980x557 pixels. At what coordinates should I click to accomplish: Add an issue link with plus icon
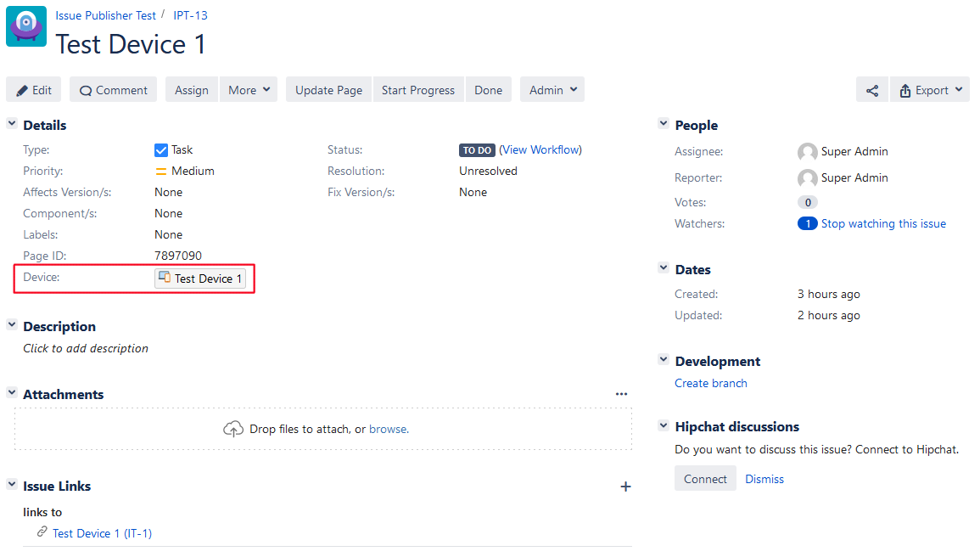pos(625,487)
